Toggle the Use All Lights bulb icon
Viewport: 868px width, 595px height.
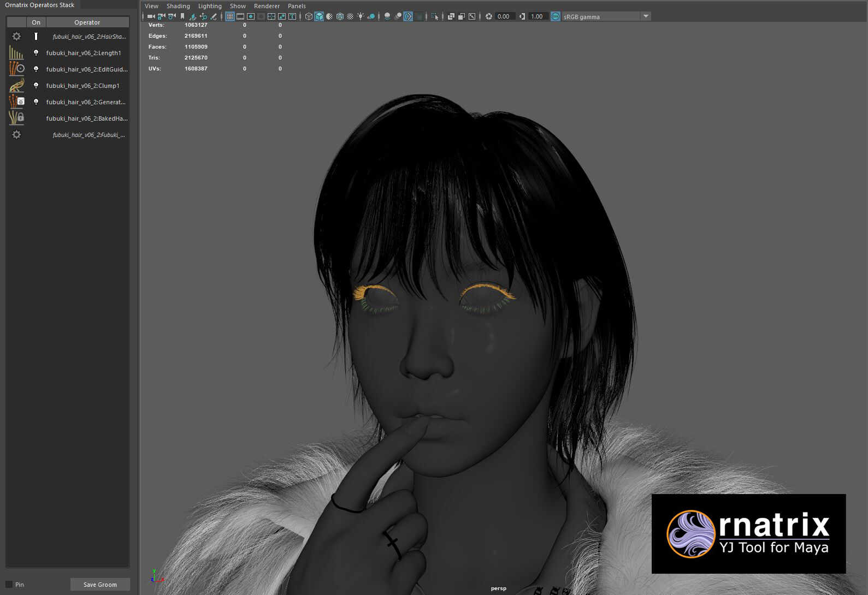[361, 16]
